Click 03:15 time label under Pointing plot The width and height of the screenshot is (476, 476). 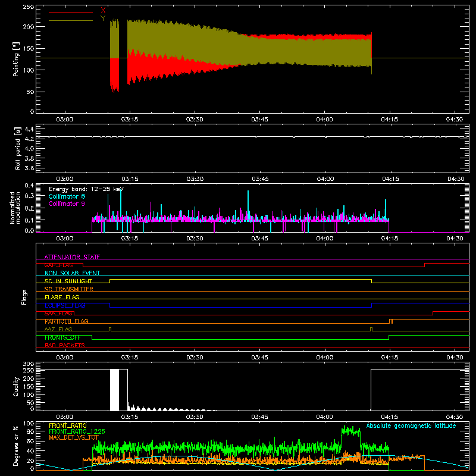tap(130, 120)
